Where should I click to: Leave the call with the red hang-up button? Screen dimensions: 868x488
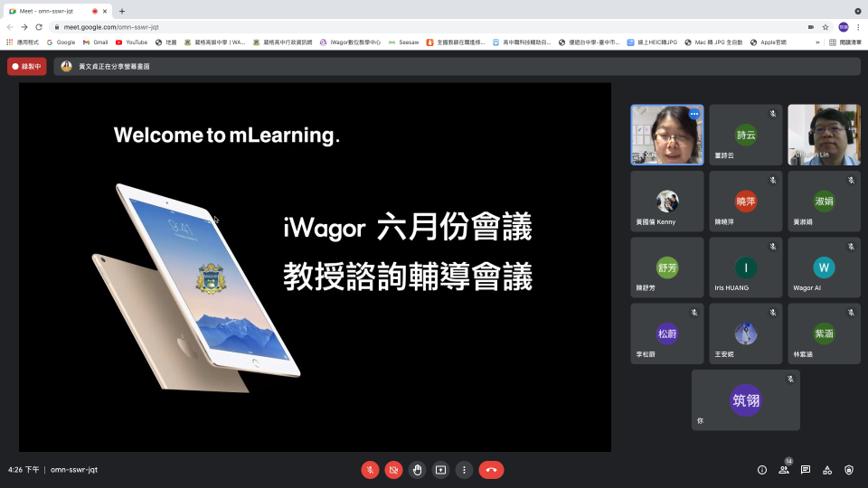click(491, 470)
